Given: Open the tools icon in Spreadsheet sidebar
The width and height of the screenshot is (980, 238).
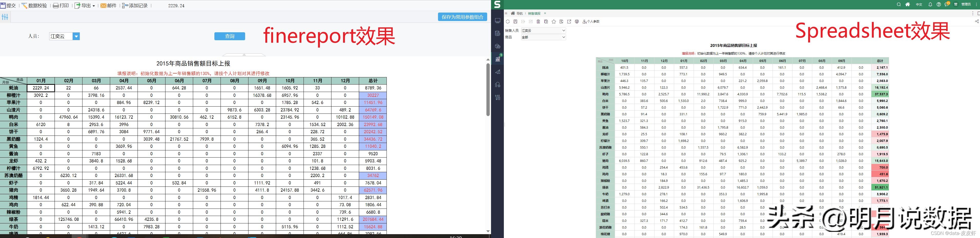Looking at the screenshot, I should pyautogui.click(x=497, y=98).
